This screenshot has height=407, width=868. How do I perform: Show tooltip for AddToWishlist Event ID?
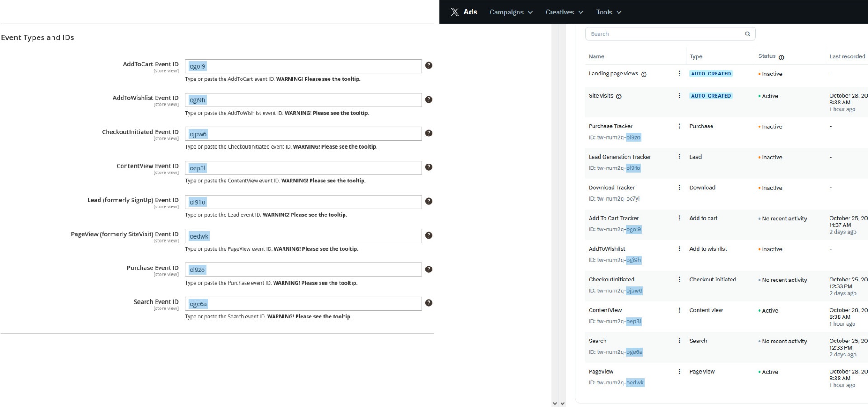coord(429,99)
